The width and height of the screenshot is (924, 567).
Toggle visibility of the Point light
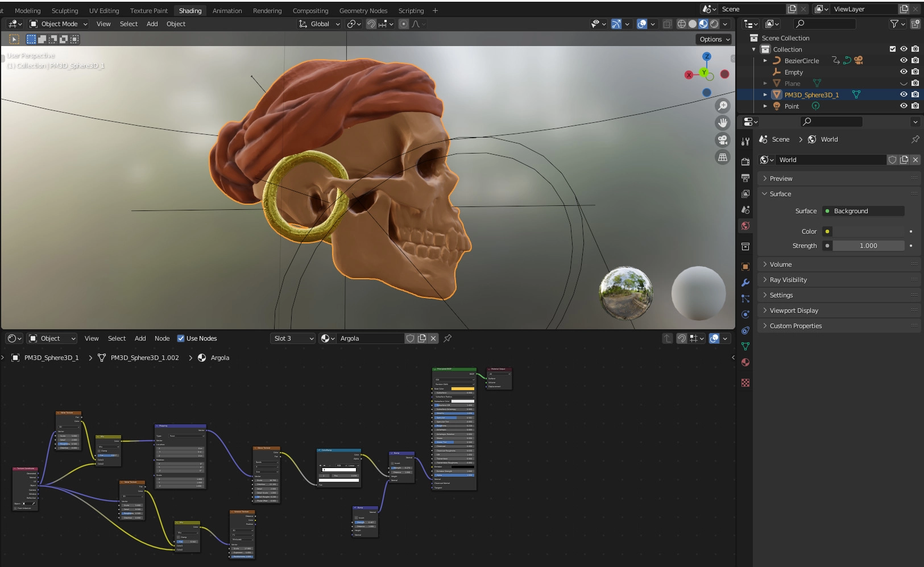point(903,106)
